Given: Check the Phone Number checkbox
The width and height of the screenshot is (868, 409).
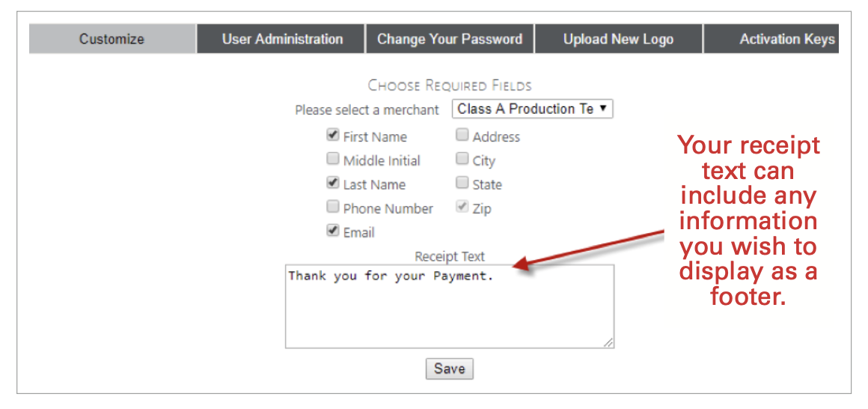Looking at the screenshot, I should (333, 207).
